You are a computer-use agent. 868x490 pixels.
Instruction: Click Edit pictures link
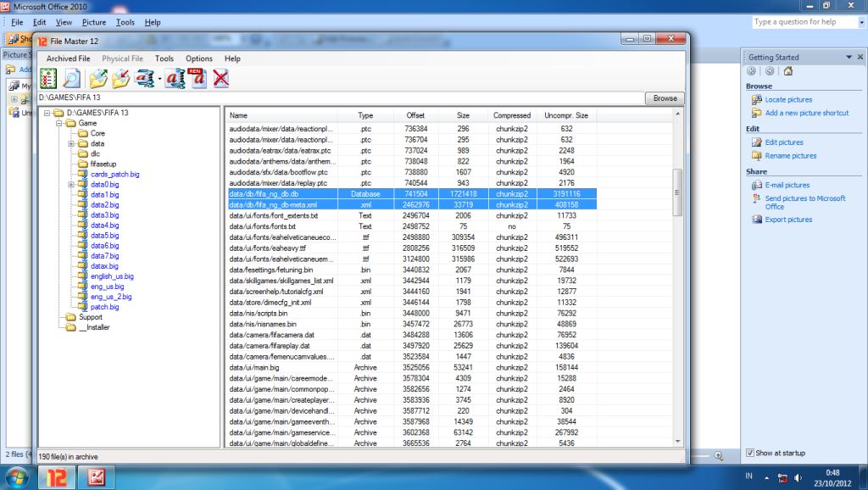(784, 142)
